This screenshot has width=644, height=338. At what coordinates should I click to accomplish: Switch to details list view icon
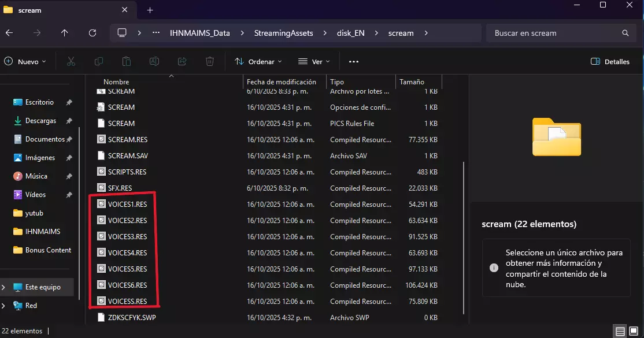click(620, 331)
